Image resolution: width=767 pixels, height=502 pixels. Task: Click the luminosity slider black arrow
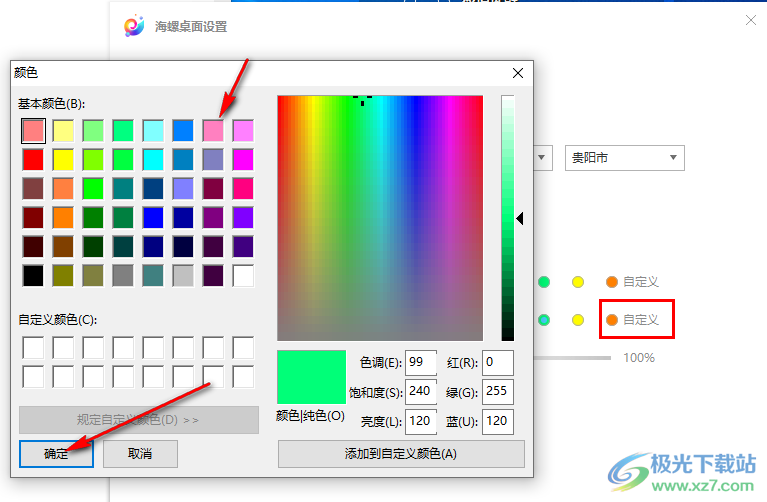coord(520,219)
